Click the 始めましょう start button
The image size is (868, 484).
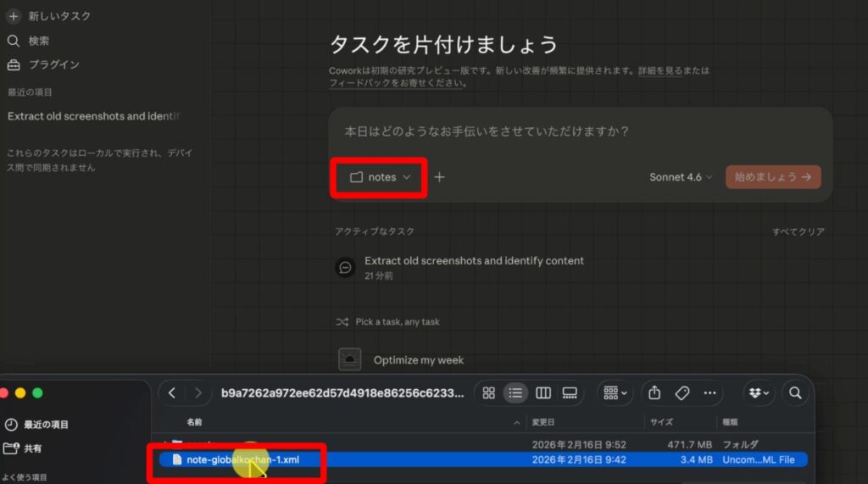click(x=773, y=177)
